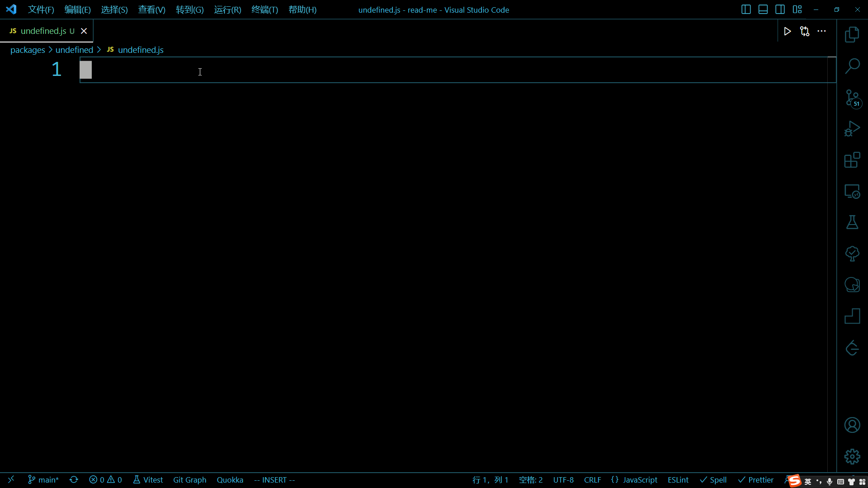Click the Sogou input method tray icon
The height and width of the screenshot is (488, 868).
[794, 481]
